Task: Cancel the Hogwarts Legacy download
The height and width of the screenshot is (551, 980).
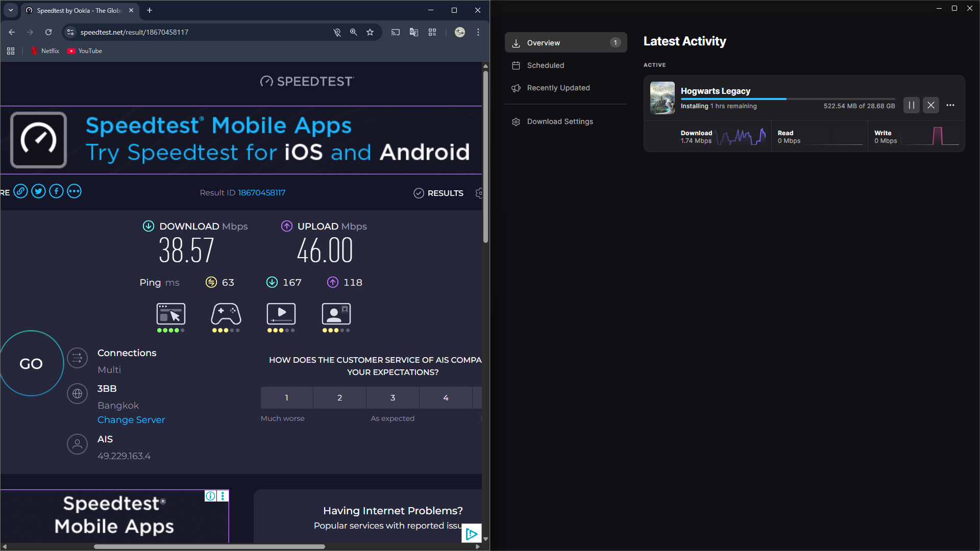Action: [930, 105]
